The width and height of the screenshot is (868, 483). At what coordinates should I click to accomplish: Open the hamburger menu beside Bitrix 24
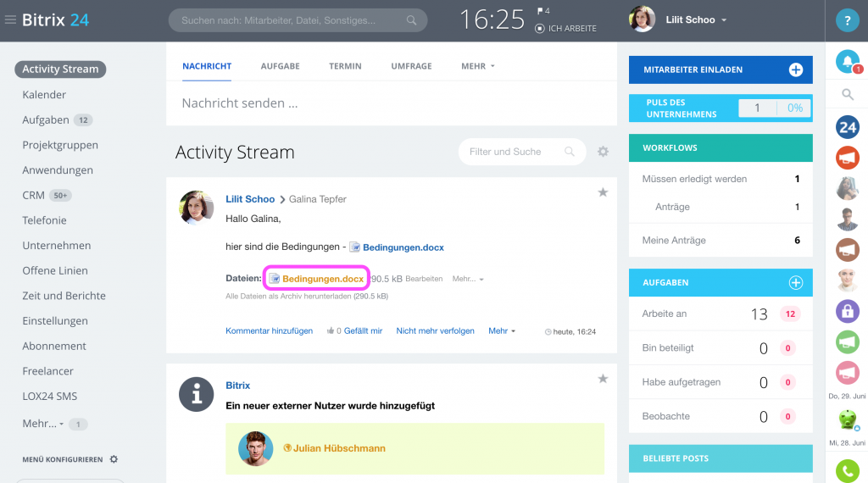pyautogui.click(x=10, y=20)
